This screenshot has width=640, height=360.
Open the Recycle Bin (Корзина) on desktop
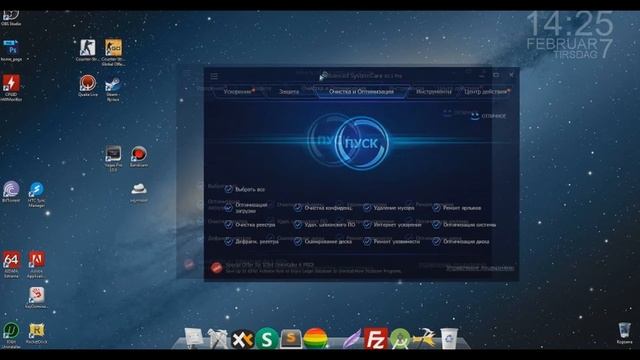(624, 332)
